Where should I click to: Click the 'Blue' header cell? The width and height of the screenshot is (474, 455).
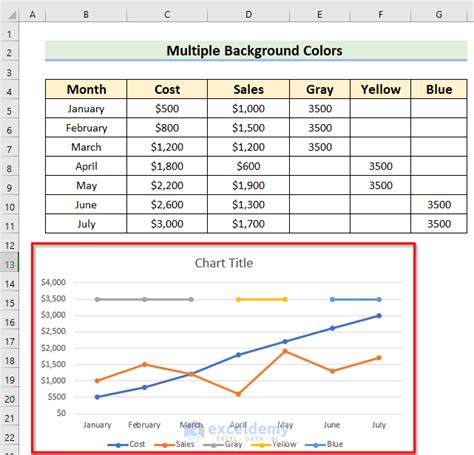pyautogui.click(x=439, y=89)
